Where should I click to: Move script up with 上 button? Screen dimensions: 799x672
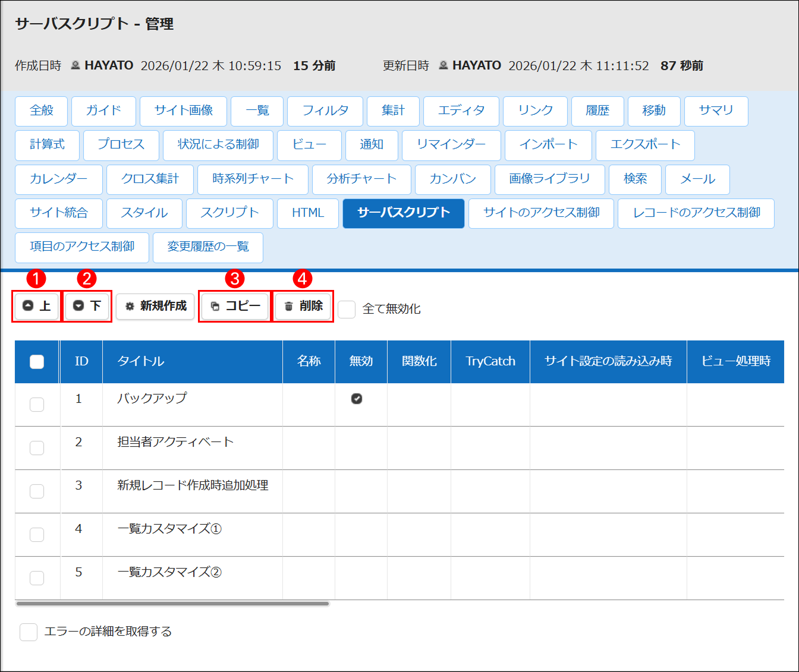click(37, 306)
